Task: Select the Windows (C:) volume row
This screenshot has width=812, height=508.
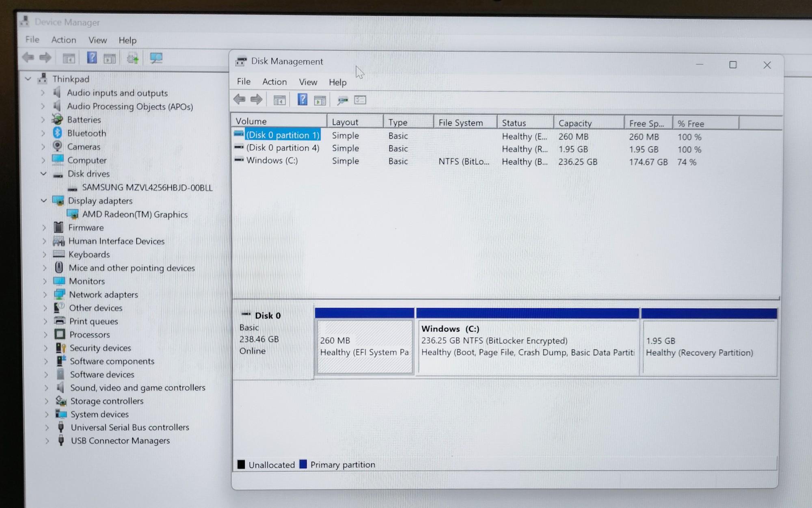Action: tap(467, 161)
